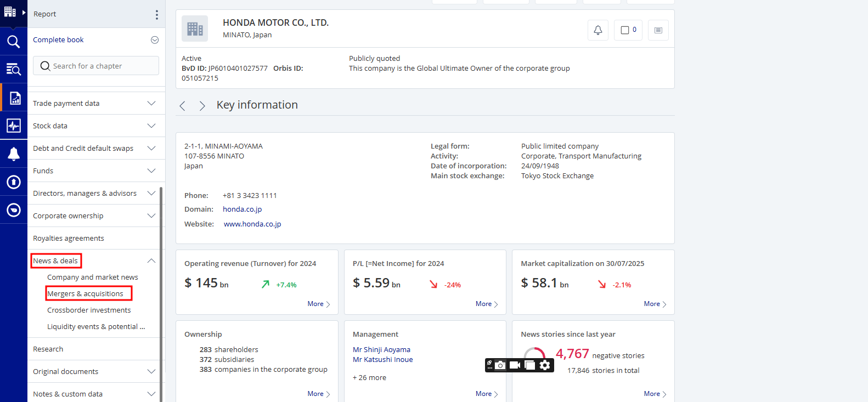Click the bell alerts icon in left rail
The height and width of the screenshot is (402, 868).
(x=13, y=154)
